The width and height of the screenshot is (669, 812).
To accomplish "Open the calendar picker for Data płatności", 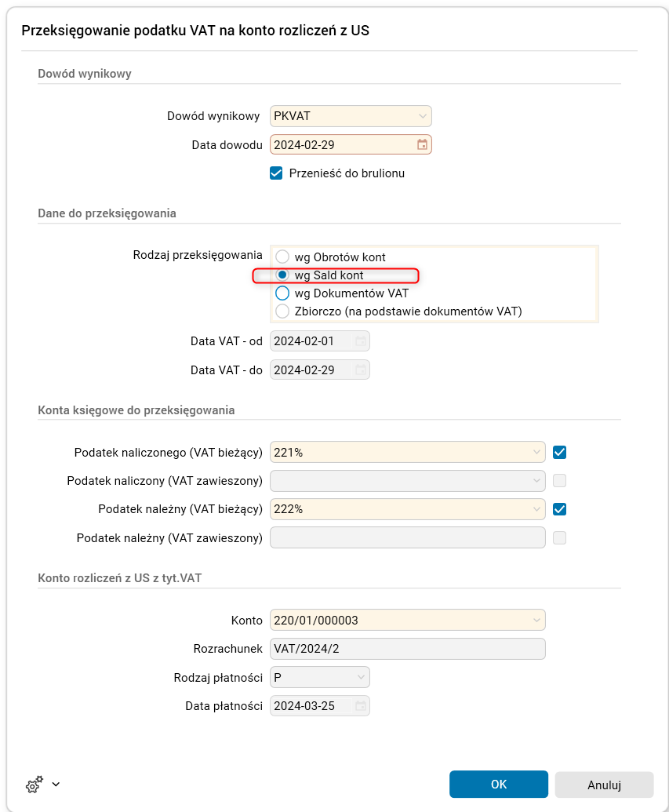I will [360, 705].
